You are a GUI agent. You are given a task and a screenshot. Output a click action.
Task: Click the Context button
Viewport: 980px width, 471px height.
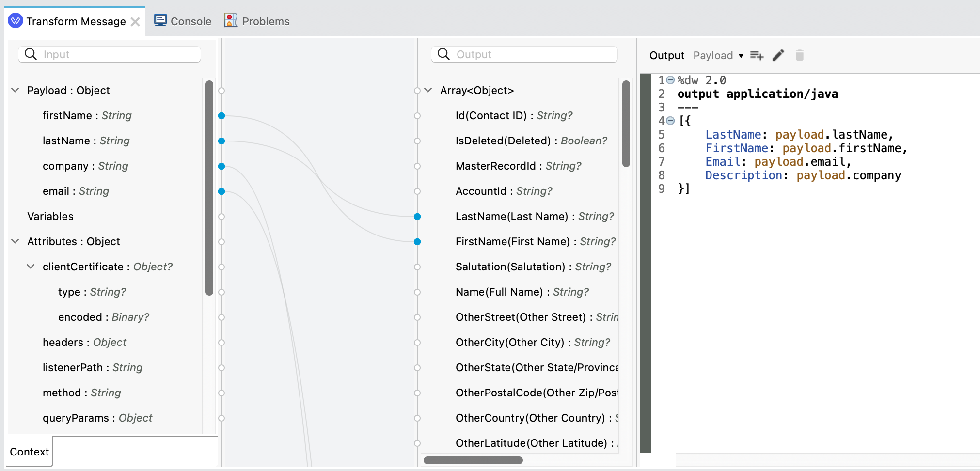point(29,452)
